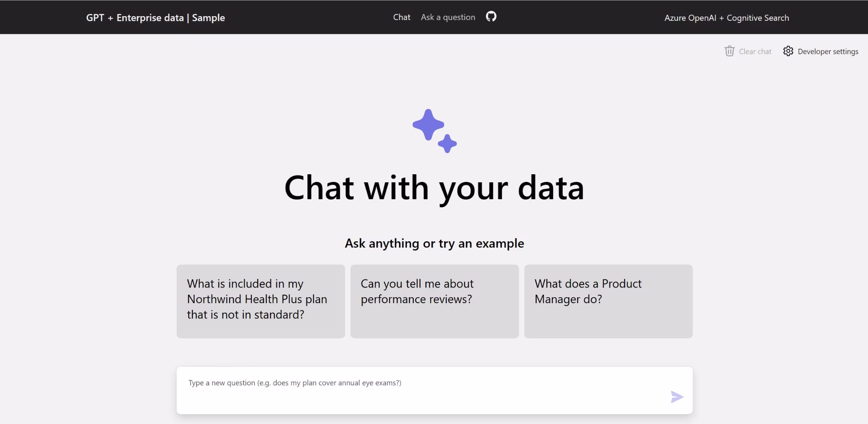Image resolution: width=868 pixels, height=424 pixels.
Task: Select the Northwind Health Plus example question
Action: pos(261,301)
